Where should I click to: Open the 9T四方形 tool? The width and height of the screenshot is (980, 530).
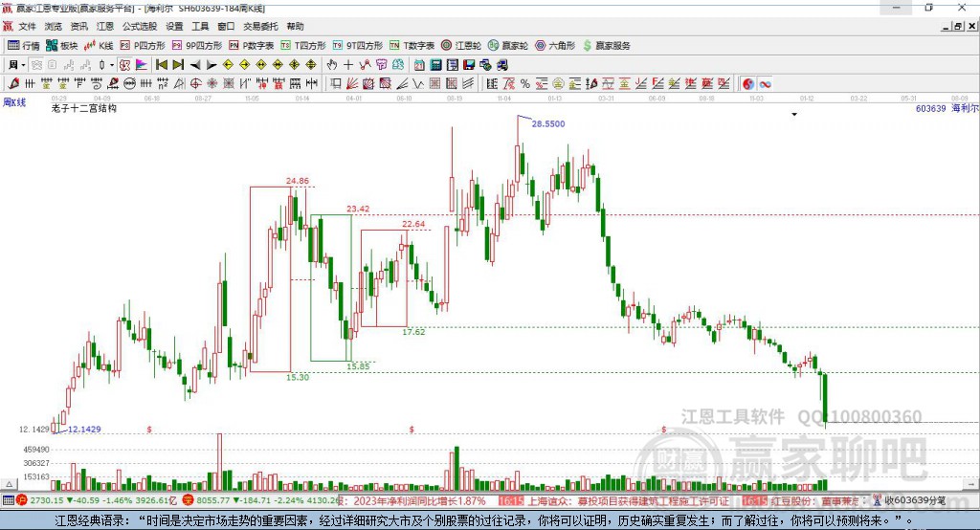(x=357, y=46)
